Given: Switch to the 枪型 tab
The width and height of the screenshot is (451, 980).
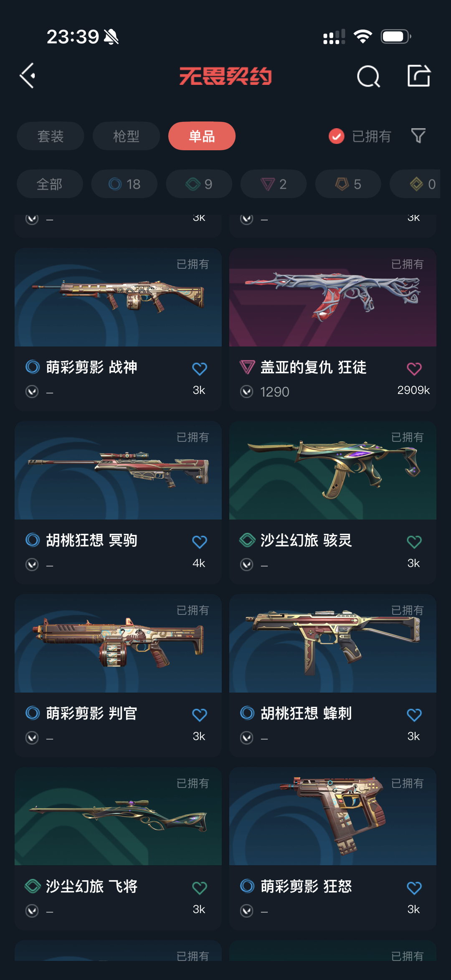Looking at the screenshot, I should click(126, 136).
